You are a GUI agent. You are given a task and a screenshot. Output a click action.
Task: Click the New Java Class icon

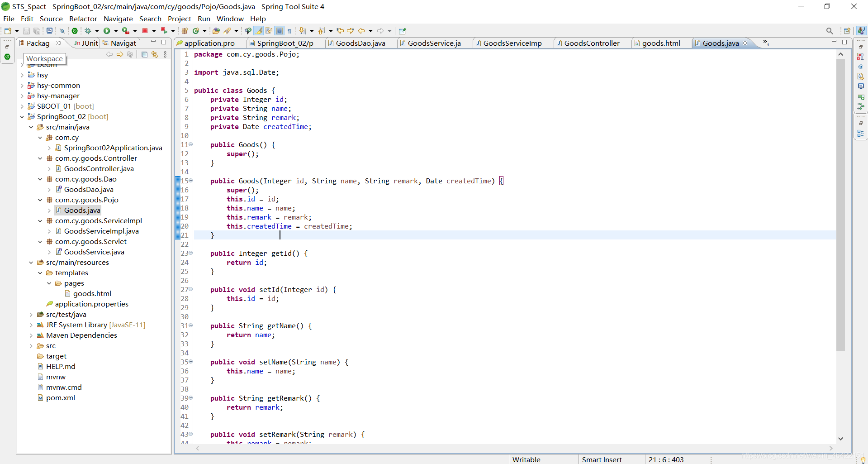point(196,31)
